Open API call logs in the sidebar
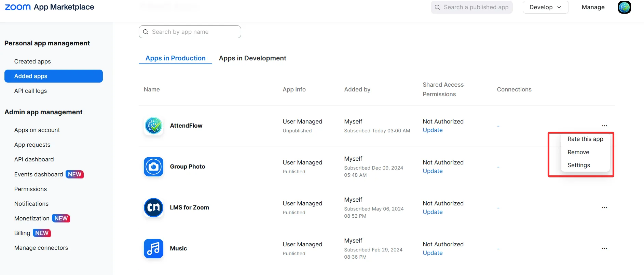Screen dimensions: 644x275 (30, 91)
